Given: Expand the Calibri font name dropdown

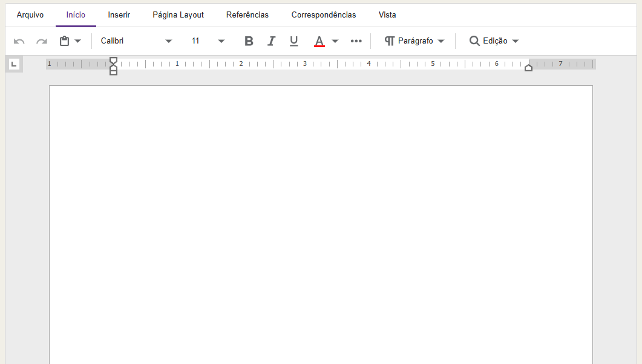Looking at the screenshot, I should point(169,41).
